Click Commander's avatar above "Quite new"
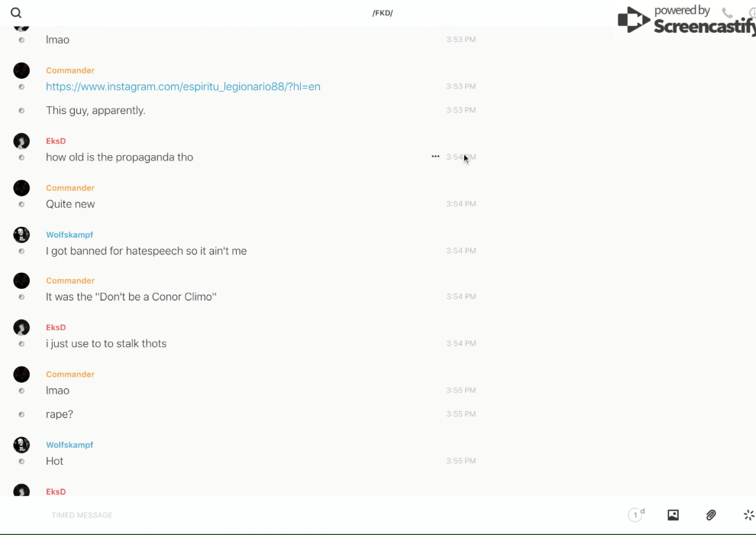 pyautogui.click(x=21, y=188)
